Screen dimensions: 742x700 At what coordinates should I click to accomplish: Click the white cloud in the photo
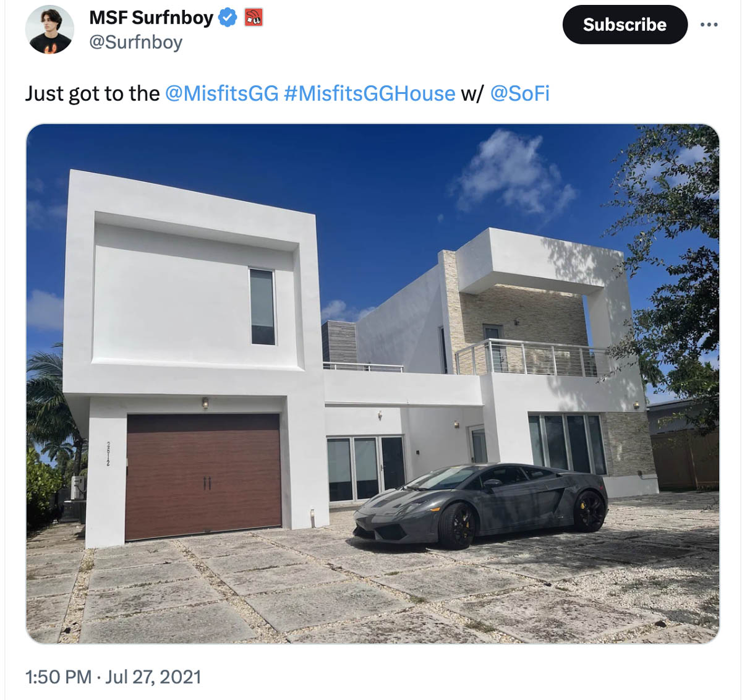point(513,174)
